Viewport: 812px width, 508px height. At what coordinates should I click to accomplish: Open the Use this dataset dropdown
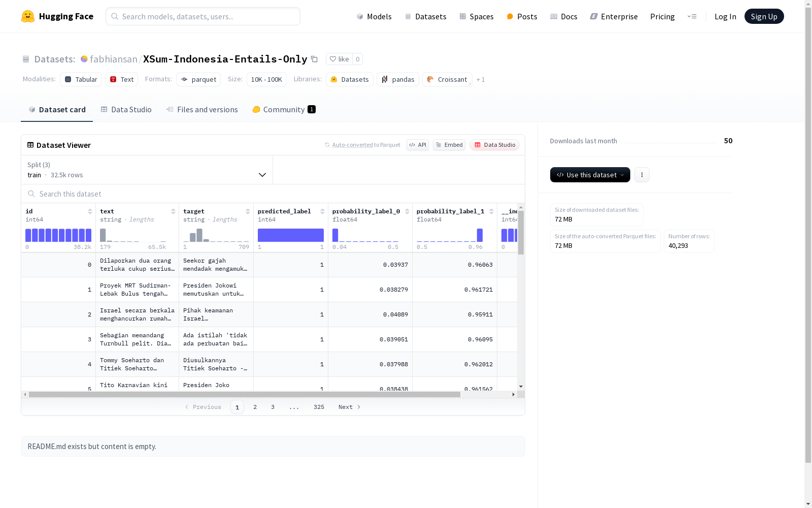click(x=590, y=175)
